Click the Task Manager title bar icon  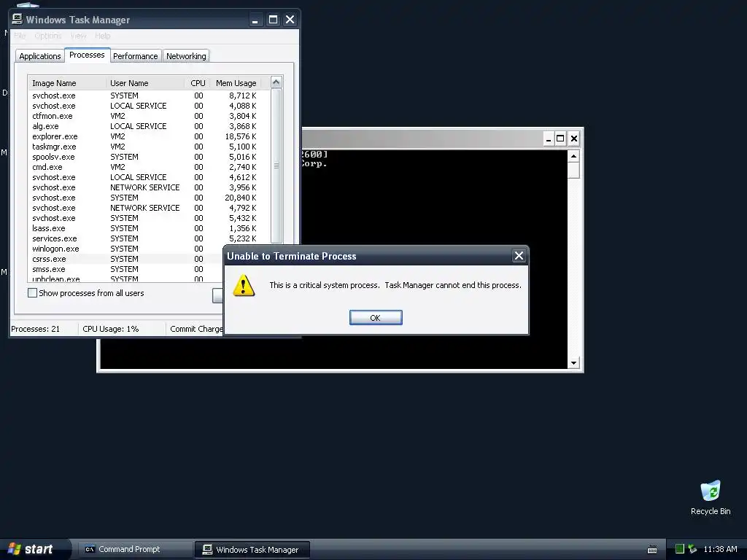pyautogui.click(x=18, y=19)
